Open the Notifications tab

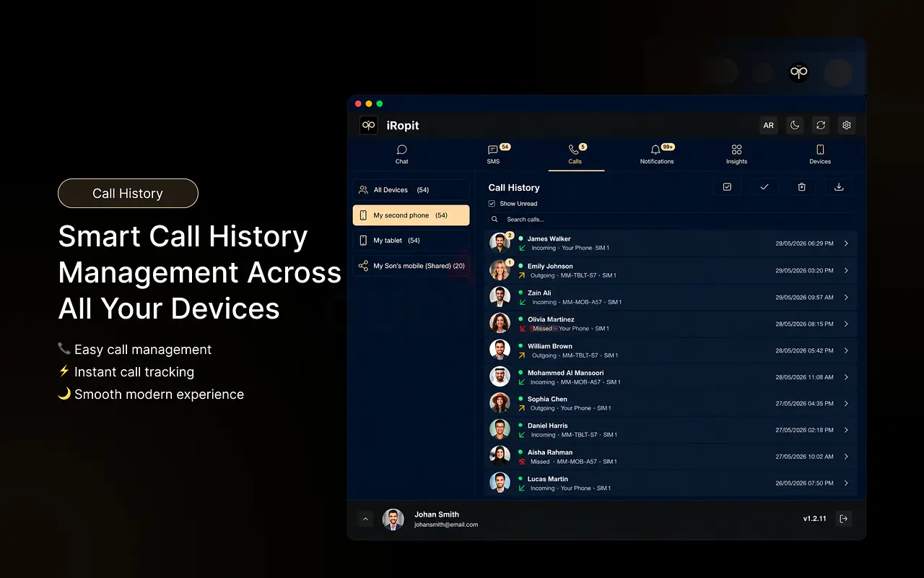(x=657, y=155)
